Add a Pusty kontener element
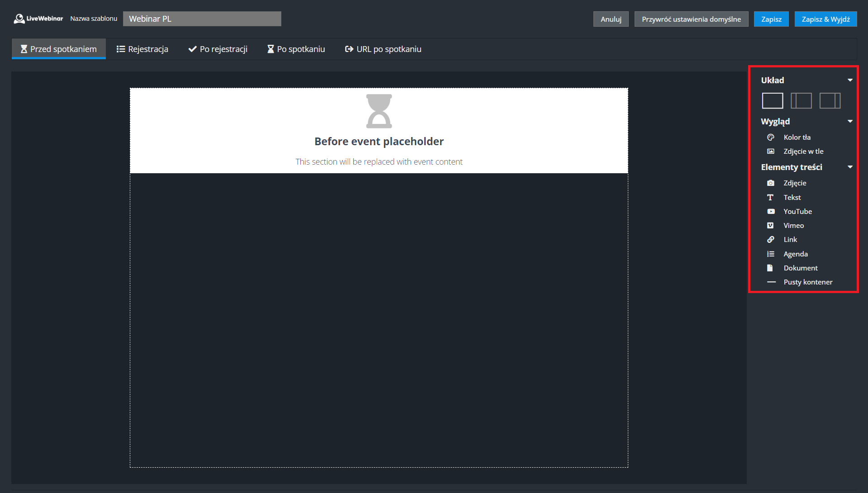Viewport: 868px width, 493px height. (807, 282)
